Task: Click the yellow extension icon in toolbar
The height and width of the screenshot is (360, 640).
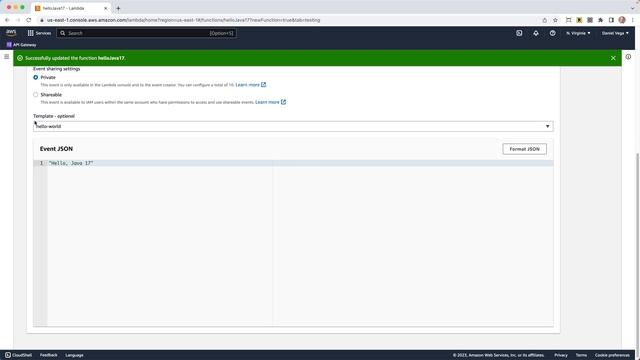Action: tap(579, 20)
